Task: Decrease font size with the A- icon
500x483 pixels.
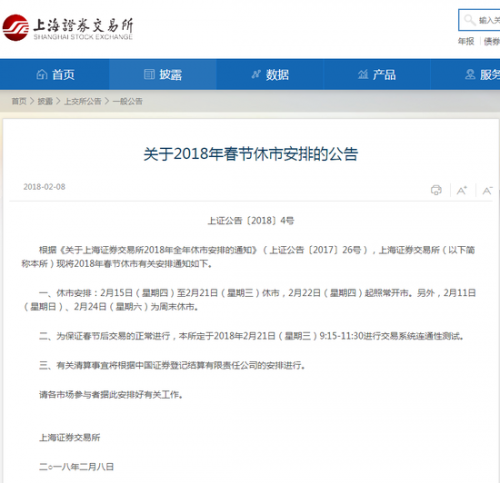Action: [x=487, y=190]
